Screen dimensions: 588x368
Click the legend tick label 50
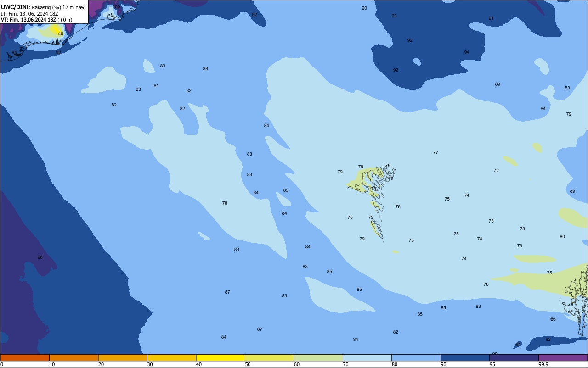(x=248, y=364)
